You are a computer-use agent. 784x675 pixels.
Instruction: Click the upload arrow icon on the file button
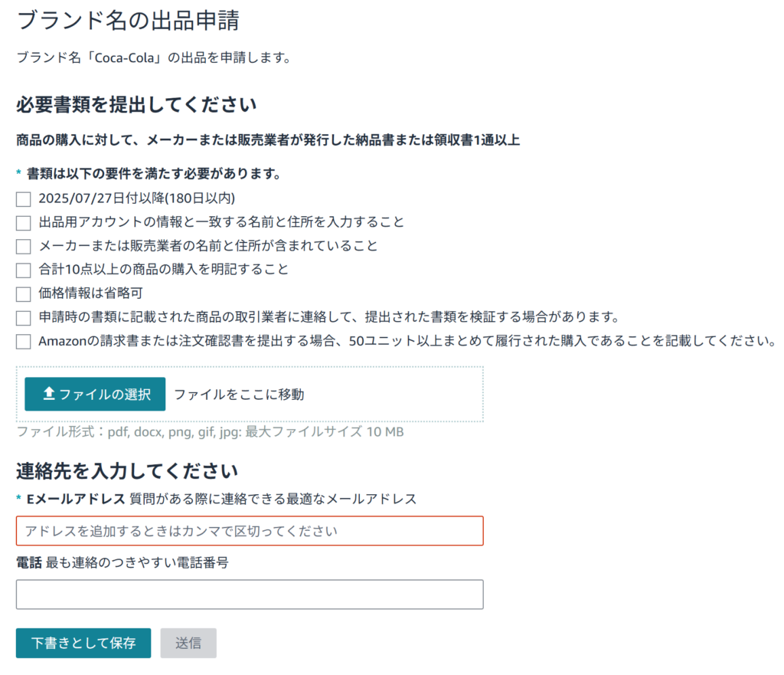click(x=47, y=394)
